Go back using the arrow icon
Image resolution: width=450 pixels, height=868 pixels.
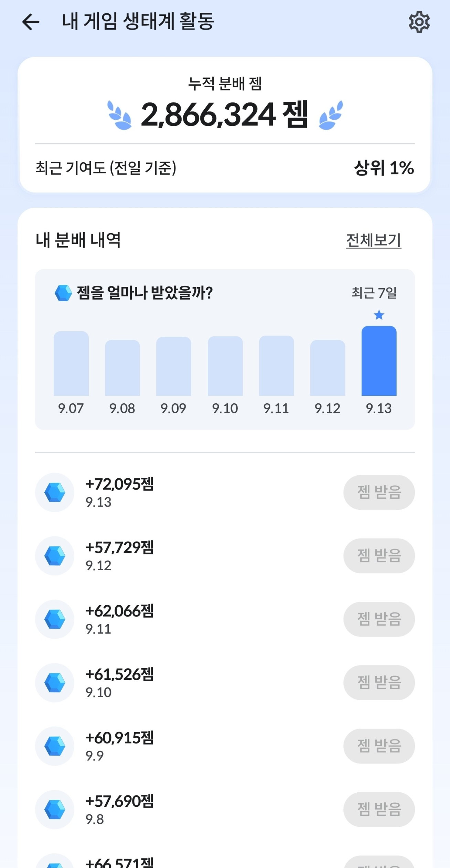(31, 22)
